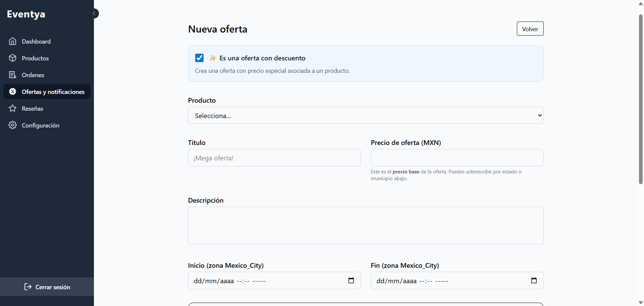Click the logout icon next to Cerrar sesión

(x=27, y=287)
